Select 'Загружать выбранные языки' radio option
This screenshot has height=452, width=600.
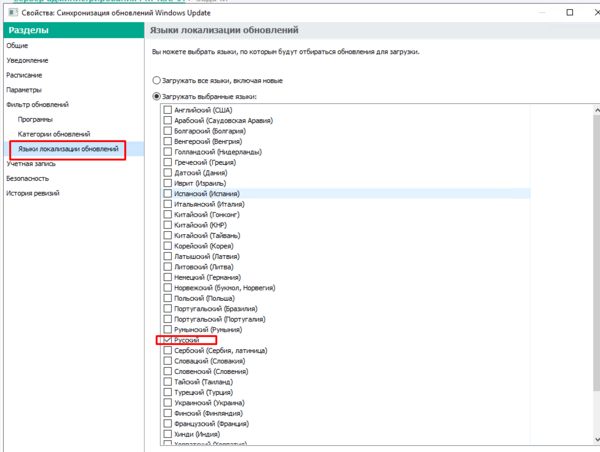point(157,96)
